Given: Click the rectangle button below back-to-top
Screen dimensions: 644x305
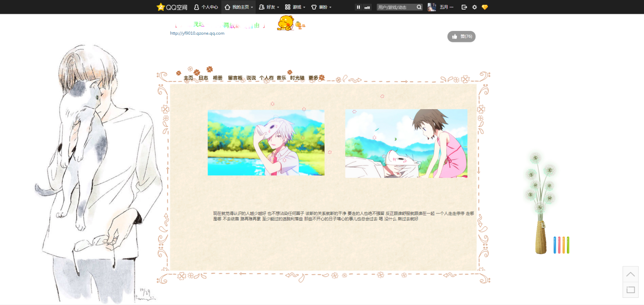Looking at the screenshot, I should click(630, 290).
